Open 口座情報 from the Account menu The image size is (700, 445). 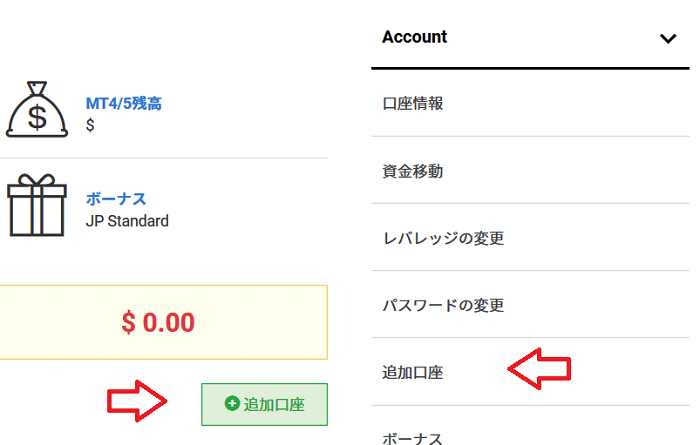click(x=413, y=103)
